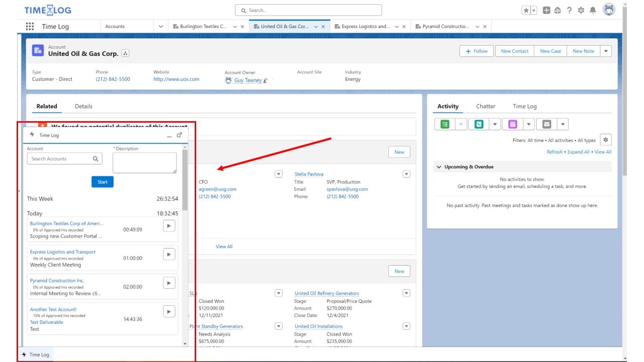The width and height of the screenshot is (644, 362).
Task: Pop out the Time Log panel
Action: coord(180,135)
